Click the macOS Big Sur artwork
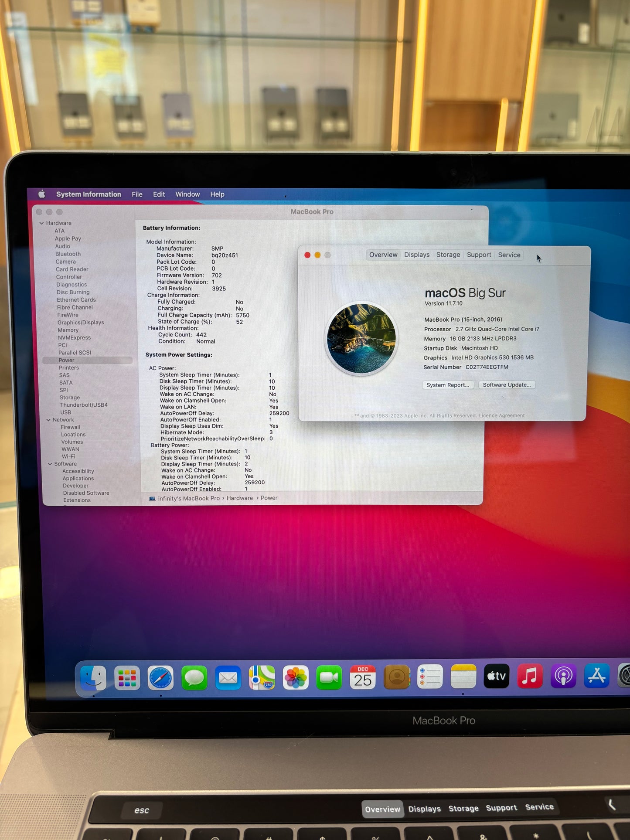Screen dimensions: 630x840 [361, 339]
